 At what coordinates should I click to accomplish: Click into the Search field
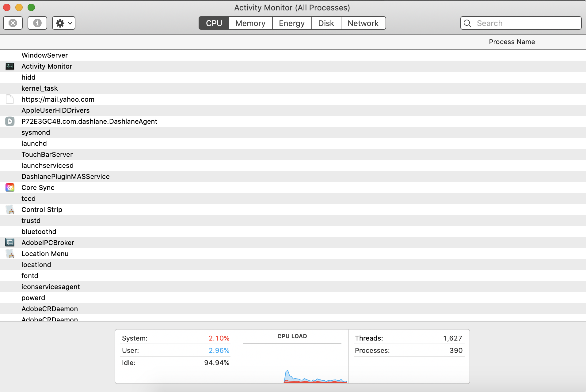521,23
